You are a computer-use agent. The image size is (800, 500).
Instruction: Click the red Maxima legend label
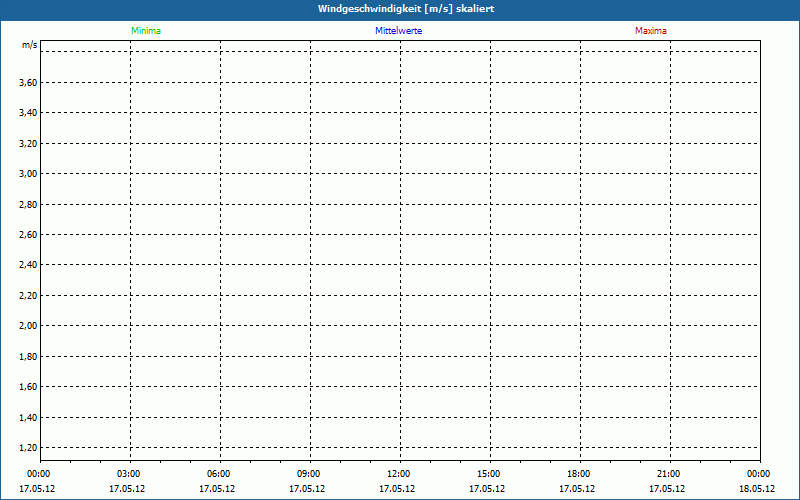[x=651, y=31]
